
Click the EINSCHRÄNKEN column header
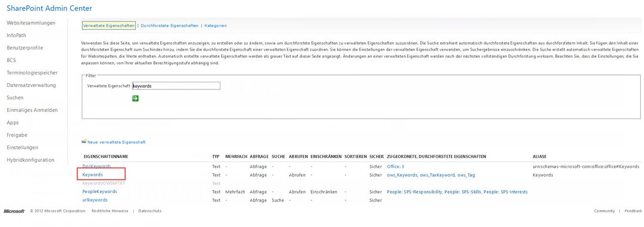point(326,157)
